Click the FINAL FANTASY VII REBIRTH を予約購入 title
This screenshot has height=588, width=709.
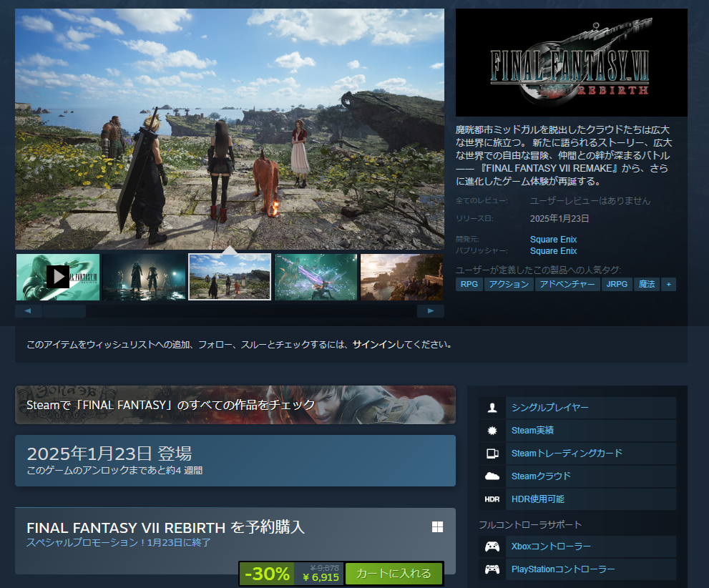[x=165, y=527]
